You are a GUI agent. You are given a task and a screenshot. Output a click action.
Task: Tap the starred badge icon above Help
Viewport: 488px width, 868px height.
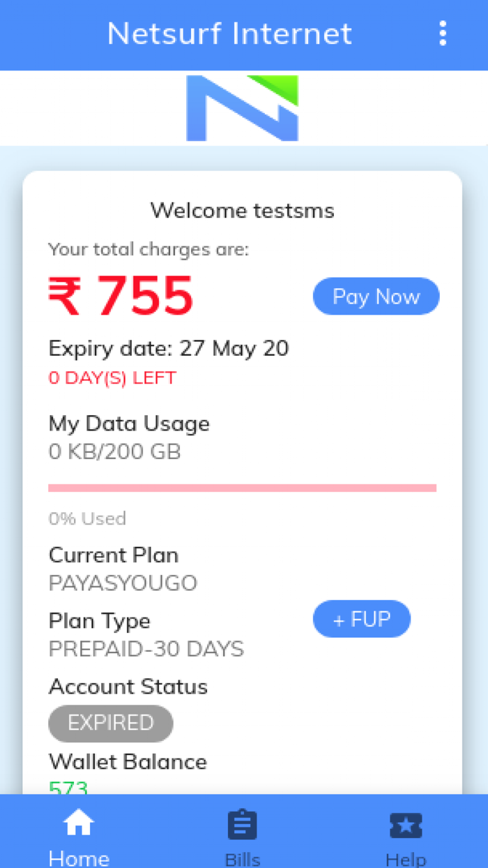coord(406,823)
